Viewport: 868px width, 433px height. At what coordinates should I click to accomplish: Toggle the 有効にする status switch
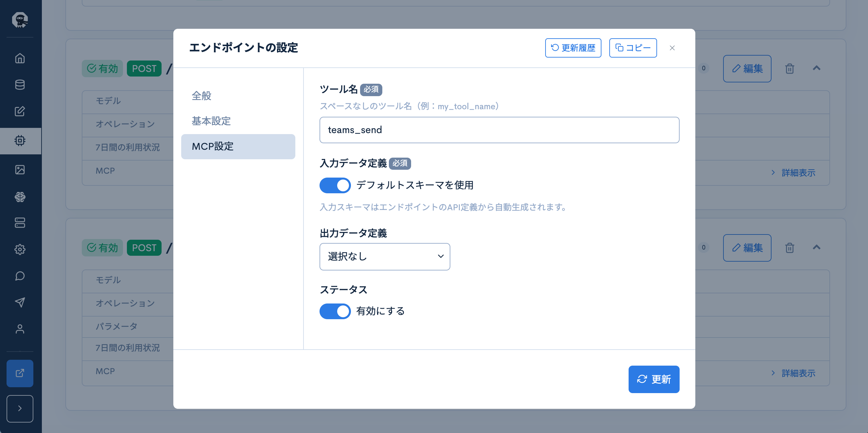pyautogui.click(x=335, y=311)
